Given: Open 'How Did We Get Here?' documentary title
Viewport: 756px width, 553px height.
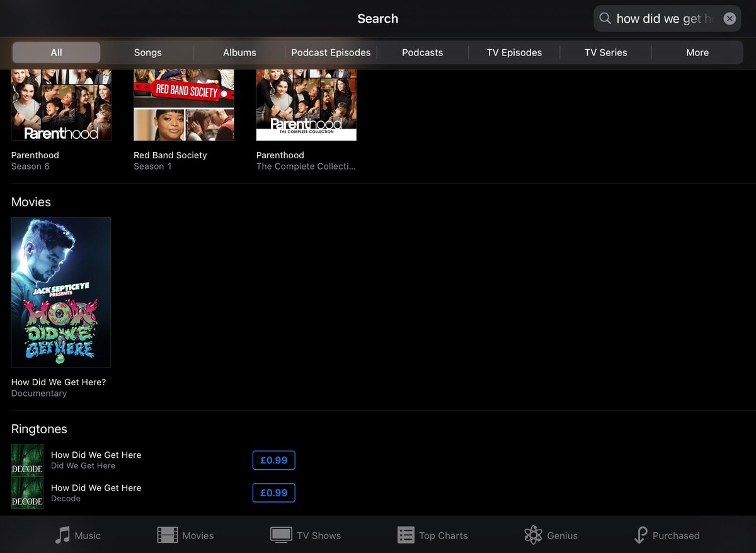Looking at the screenshot, I should pos(59,382).
